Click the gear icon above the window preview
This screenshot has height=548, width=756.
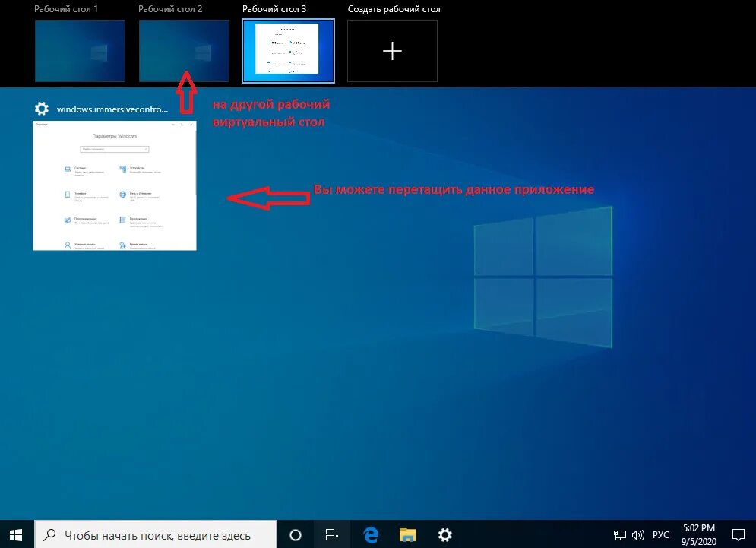(42, 109)
